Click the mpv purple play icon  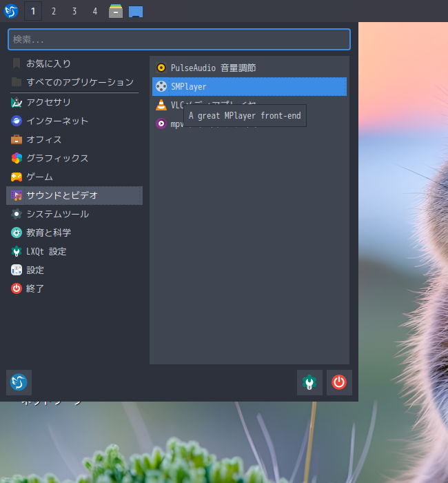tap(161, 124)
